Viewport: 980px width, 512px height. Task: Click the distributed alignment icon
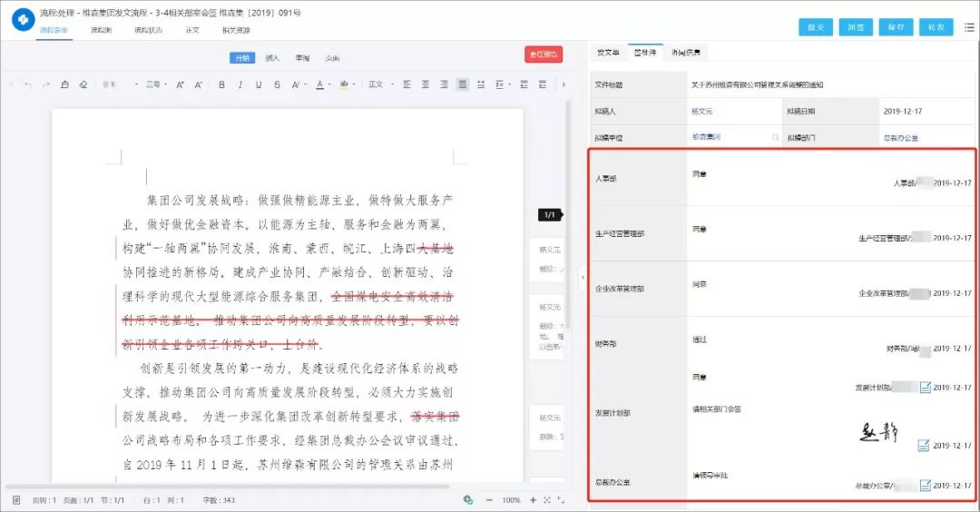481,84
